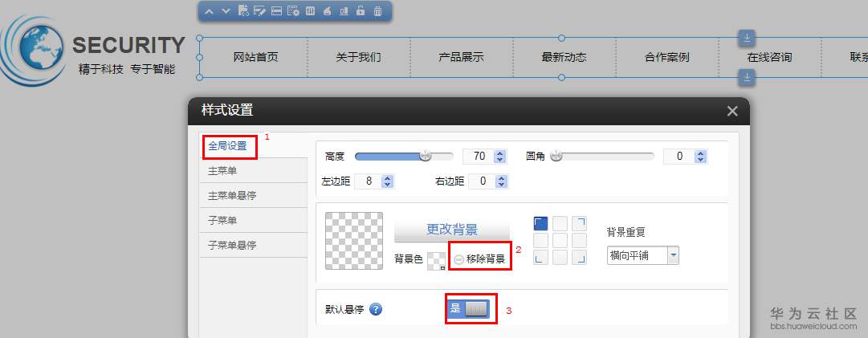Image resolution: width=868 pixels, height=338 pixels.
Task: Click the 高度 value stepper arrows
Action: pyautogui.click(x=500, y=157)
